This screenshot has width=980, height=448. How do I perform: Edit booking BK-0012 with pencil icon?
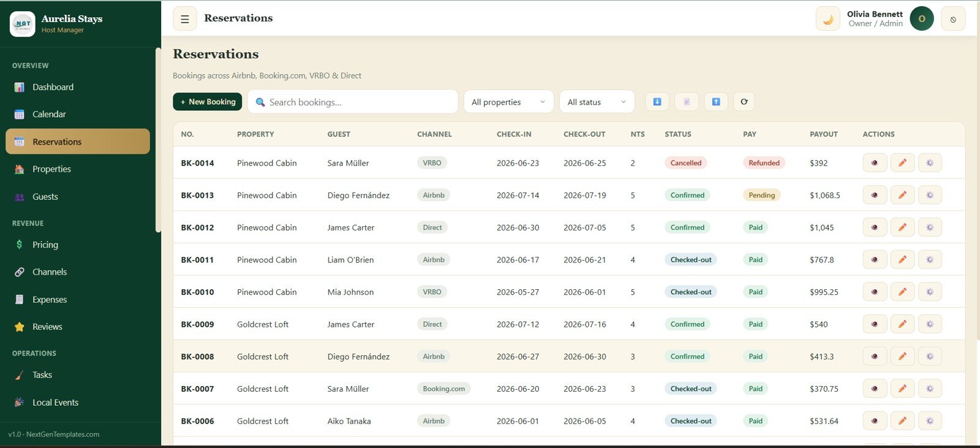902,227
